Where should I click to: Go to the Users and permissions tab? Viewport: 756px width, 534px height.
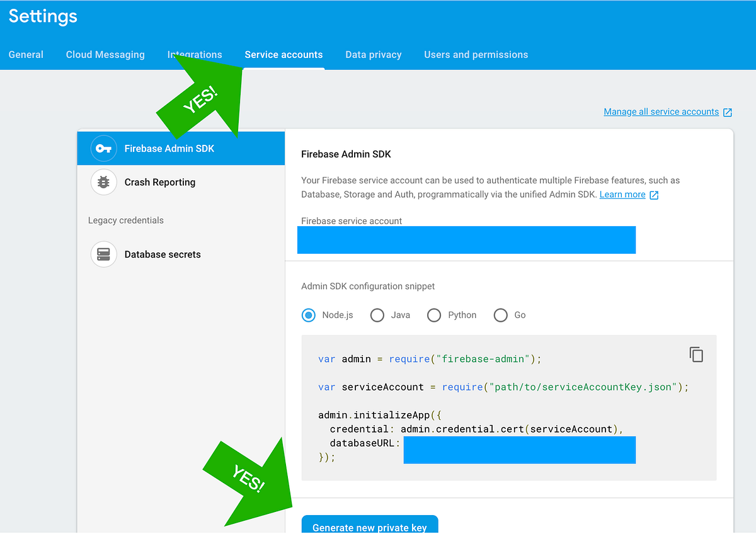point(476,55)
